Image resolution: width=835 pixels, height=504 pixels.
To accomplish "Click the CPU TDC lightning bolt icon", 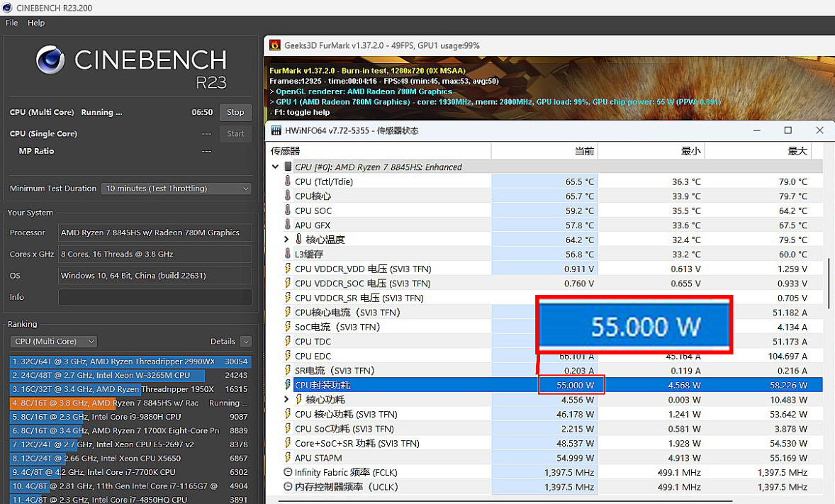I will 287,342.
